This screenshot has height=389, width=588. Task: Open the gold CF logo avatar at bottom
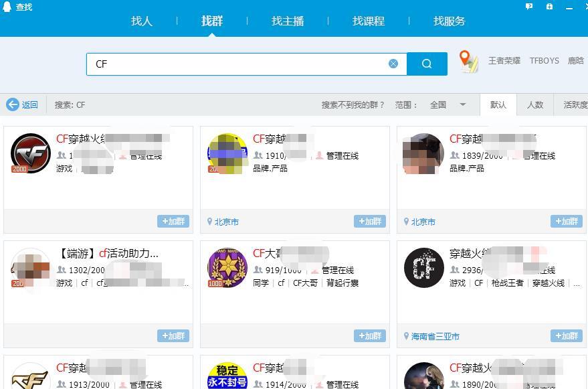pyautogui.click(x=30, y=376)
